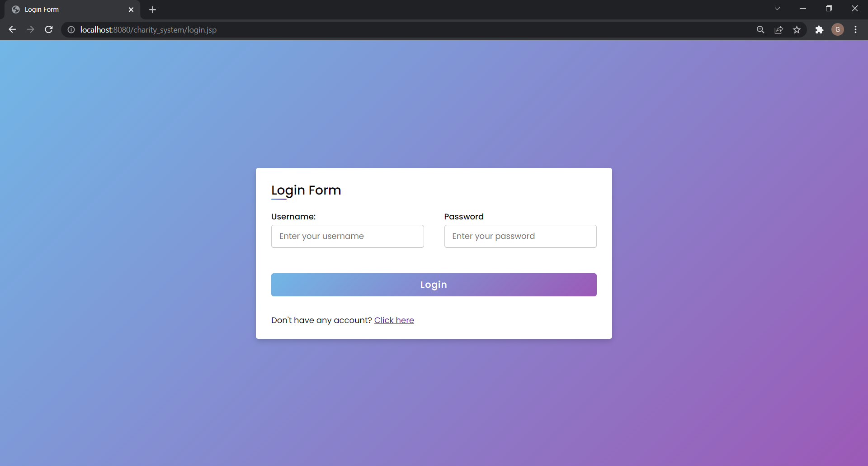Toggle the bookmark star for this page
Image resolution: width=868 pixels, height=466 pixels.
click(x=797, y=29)
